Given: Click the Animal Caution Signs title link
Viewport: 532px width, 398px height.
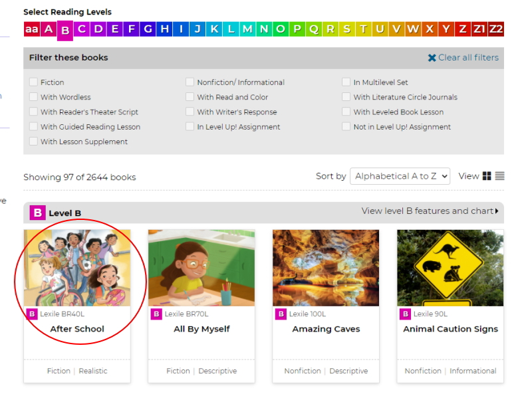Looking at the screenshot, I should click(x=451, y=329).
